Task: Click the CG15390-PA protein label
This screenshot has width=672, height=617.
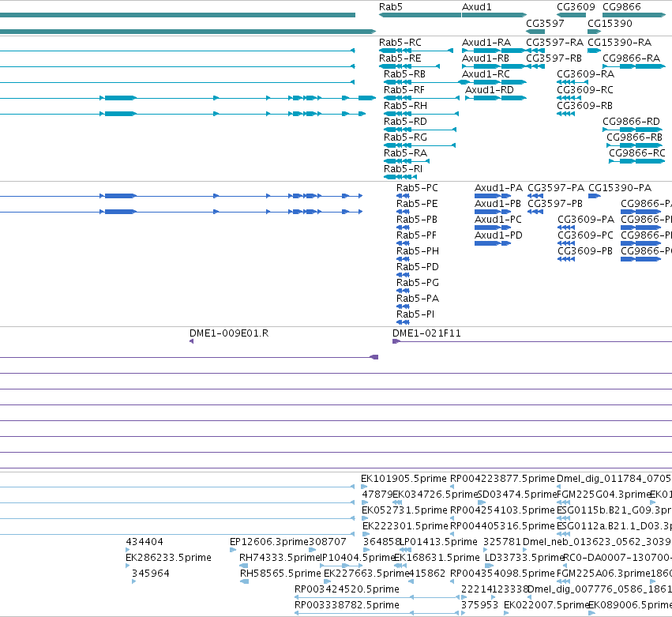Action: click(620, 188)
